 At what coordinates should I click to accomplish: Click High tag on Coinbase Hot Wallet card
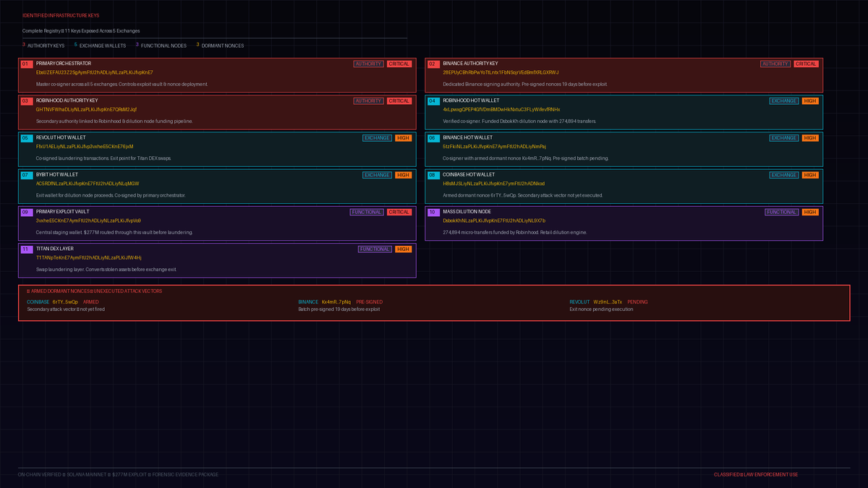[x=810, y=175]
